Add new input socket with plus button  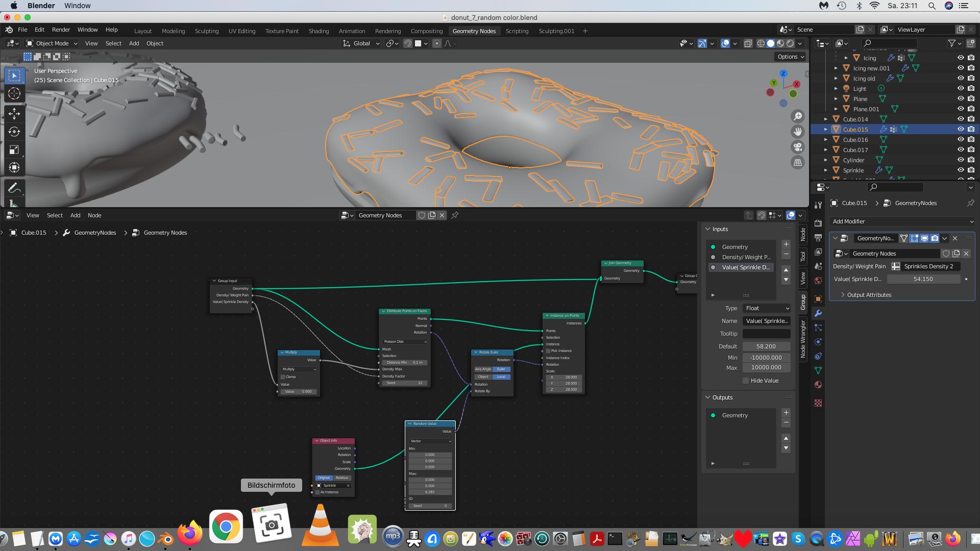(786, 244)
